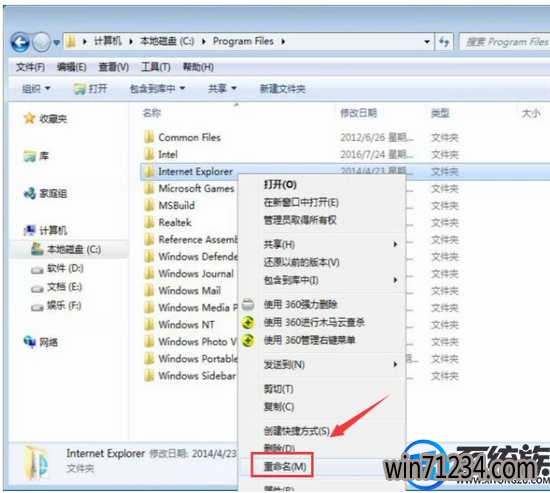
Task: Open the 共享 toolbar dropdown
Action: [222, 89]
